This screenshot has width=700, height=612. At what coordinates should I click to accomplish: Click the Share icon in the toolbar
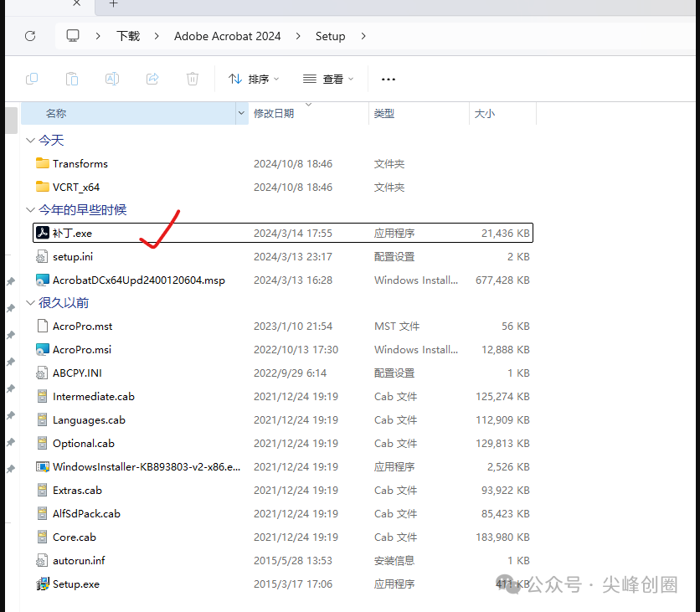point(152,79)
